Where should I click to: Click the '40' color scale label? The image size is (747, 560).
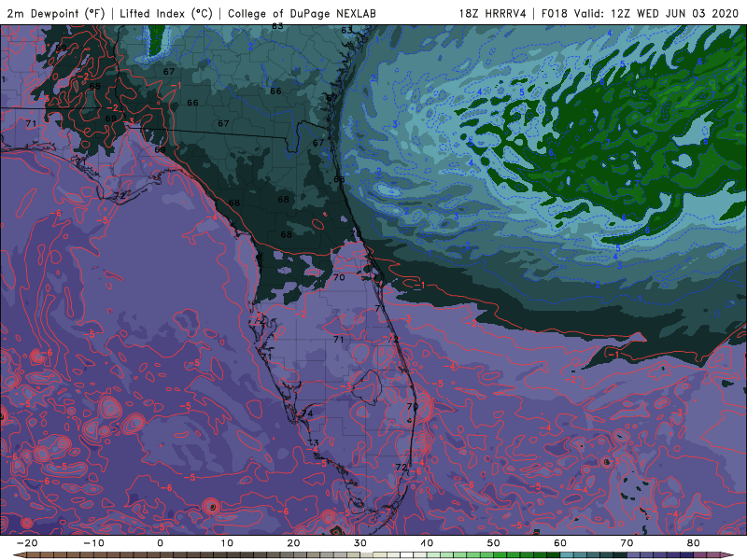tap(427, 543)
